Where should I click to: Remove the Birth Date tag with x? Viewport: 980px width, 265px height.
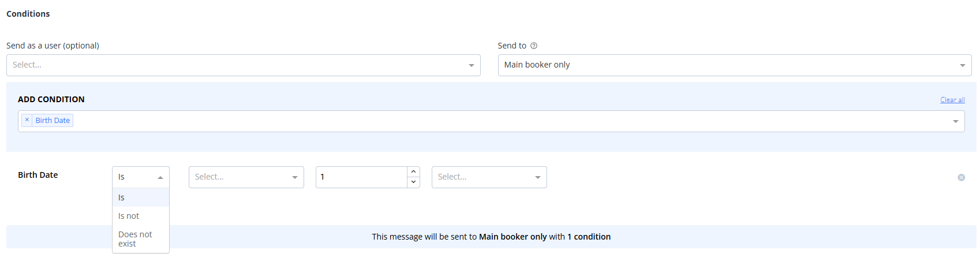27,120
